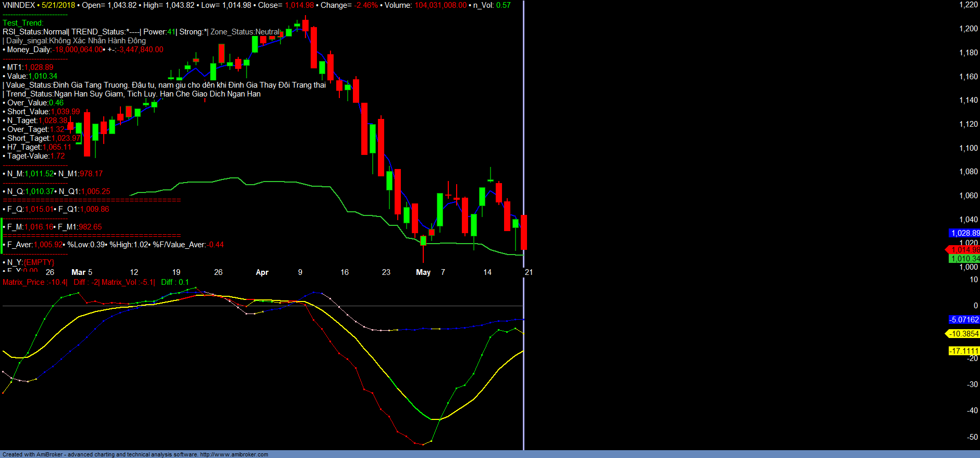This screenshot has height=458, width=980.
Task: Select the yellow -17.1111 indicator label
Action: coord(963,351)
